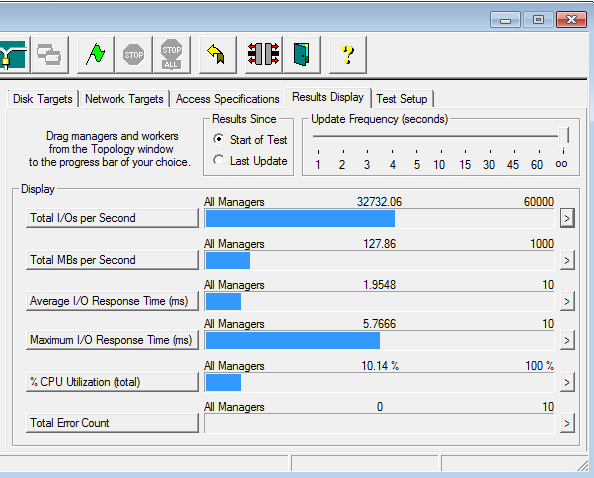Click the Duplicate Worker toolbar icon
Viewport: 594px width, 478px height.
50,55
